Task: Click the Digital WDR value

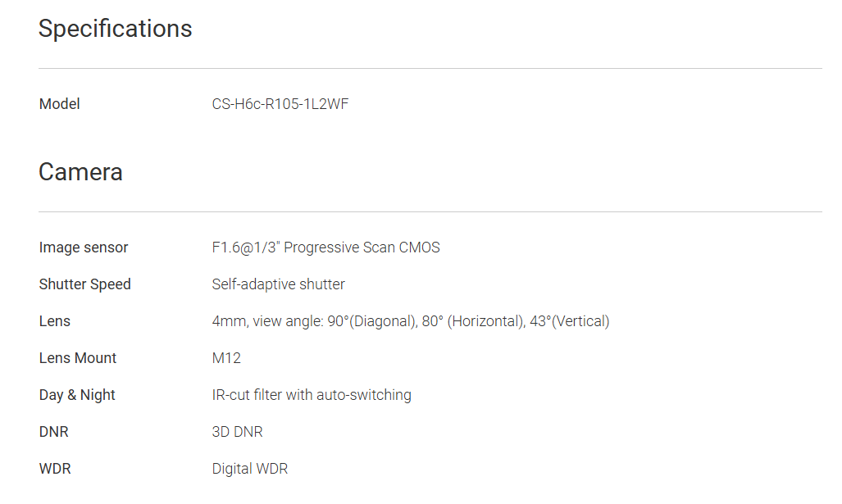Action: pyautogui.click(x=249, y=469)
